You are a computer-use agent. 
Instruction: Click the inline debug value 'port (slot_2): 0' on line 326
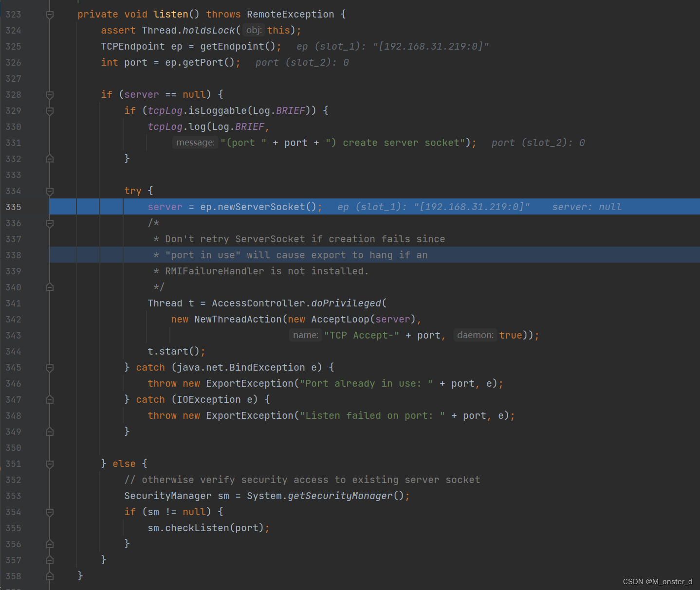(302, 63)
